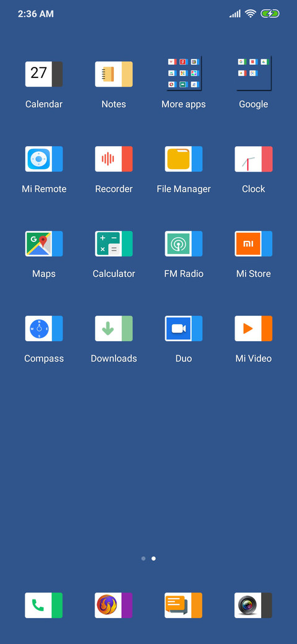Launch the Mi Remote app
Viewport: 297px width, 644px height.
(44, 159)
